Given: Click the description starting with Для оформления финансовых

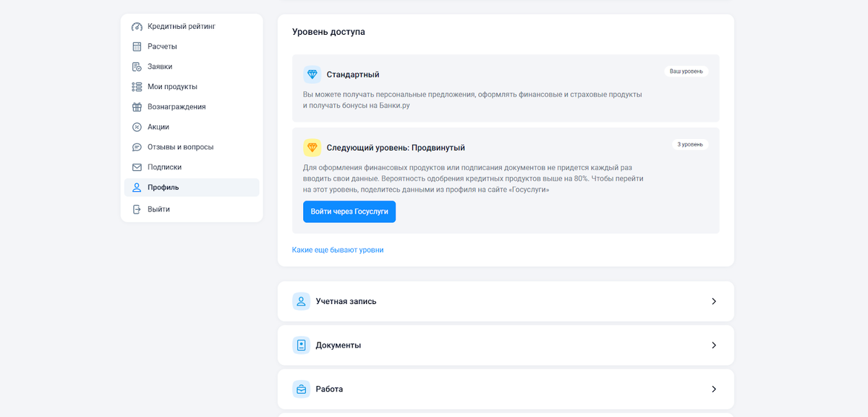Looking at the screenshot, I should coord(473,178).
